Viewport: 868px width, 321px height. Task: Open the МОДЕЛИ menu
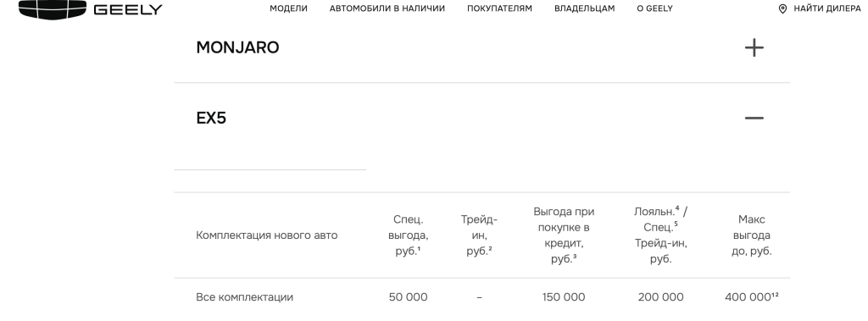pos(288,8)
